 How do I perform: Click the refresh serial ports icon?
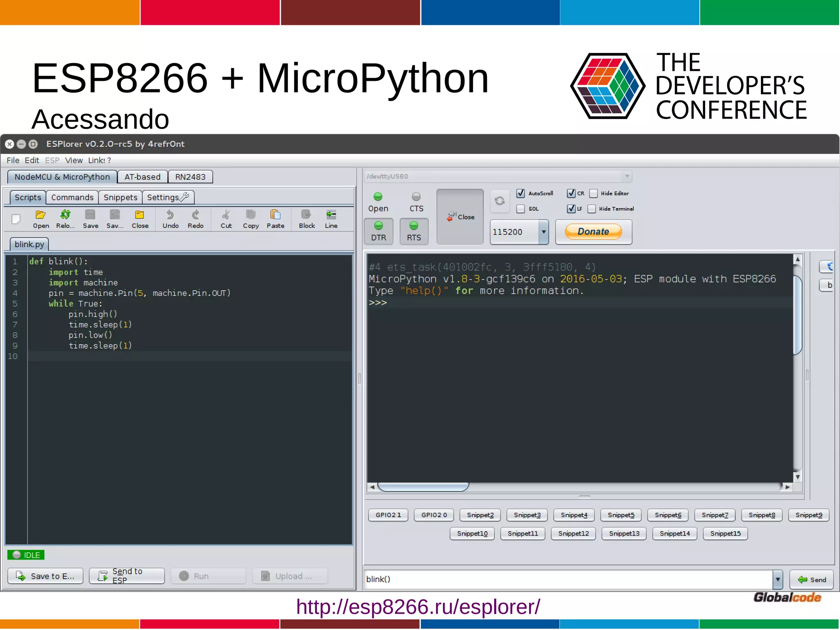coord(500,201)
